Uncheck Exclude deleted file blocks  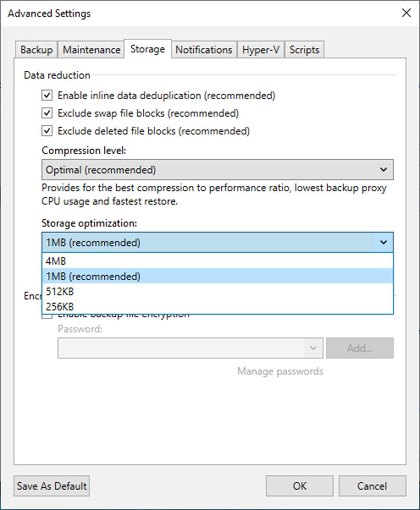[46, 131]
